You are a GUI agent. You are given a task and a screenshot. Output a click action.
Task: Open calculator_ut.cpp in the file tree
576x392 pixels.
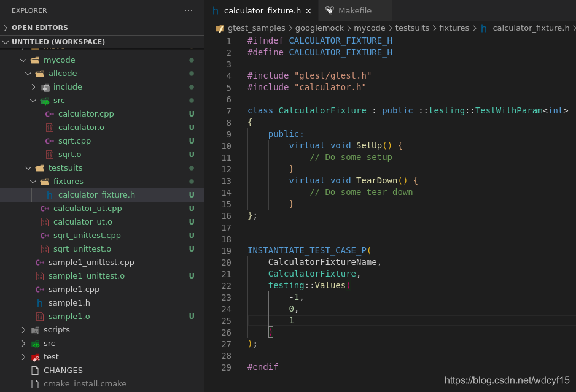point(87,209)
